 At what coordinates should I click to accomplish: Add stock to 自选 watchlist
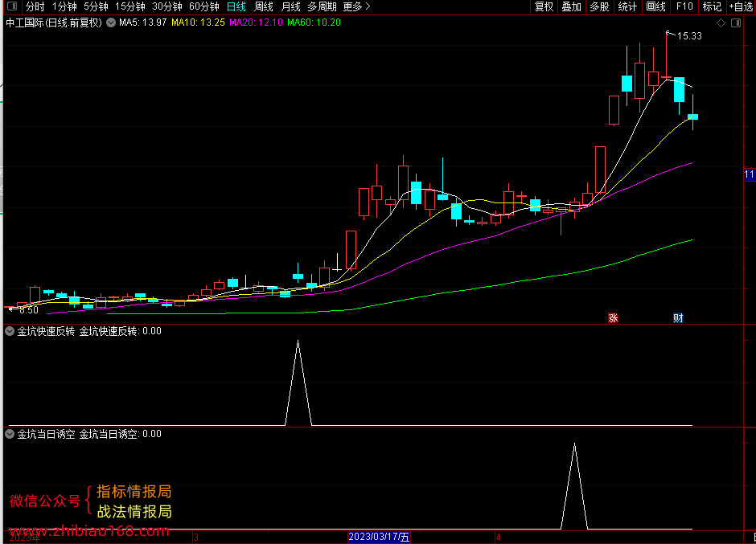[x=741, y=6]
